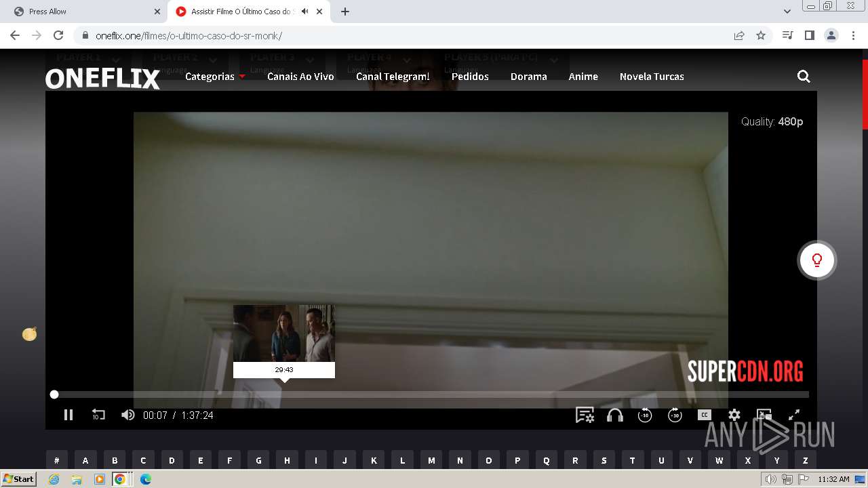Rewind 10 seconds using the replay icon beside pause
The width and height of the screenshot is (868, 488).
(x=98, y=415)
